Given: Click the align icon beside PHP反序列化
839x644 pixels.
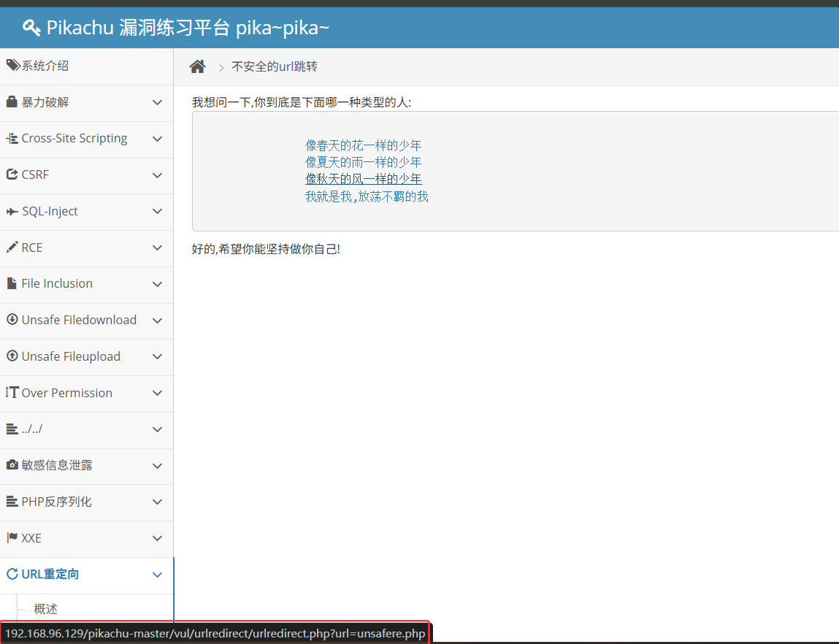Looking at the screenshot, I should (12, 501).
